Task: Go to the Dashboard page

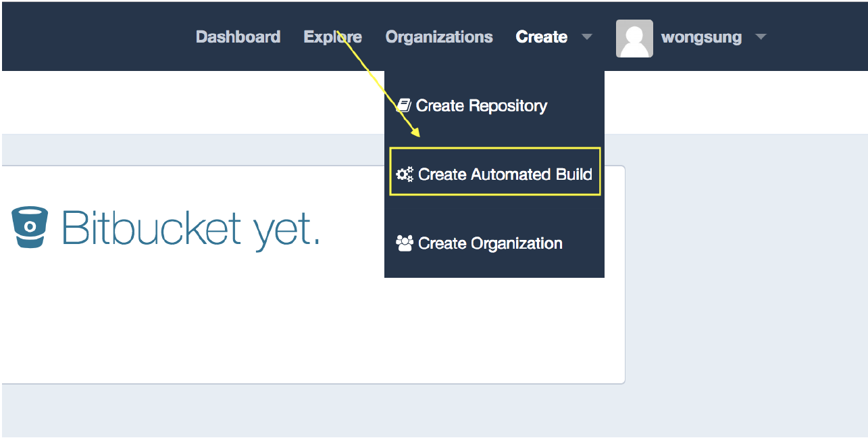Action: coord(238,36)
